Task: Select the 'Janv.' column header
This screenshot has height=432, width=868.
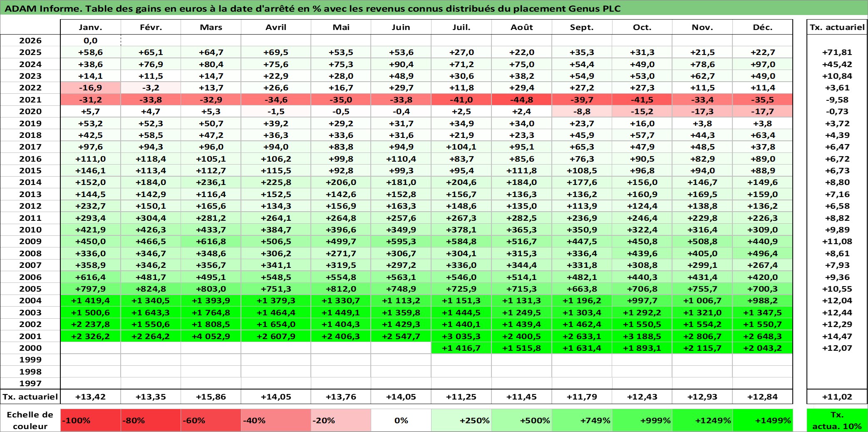Action: 91,27
